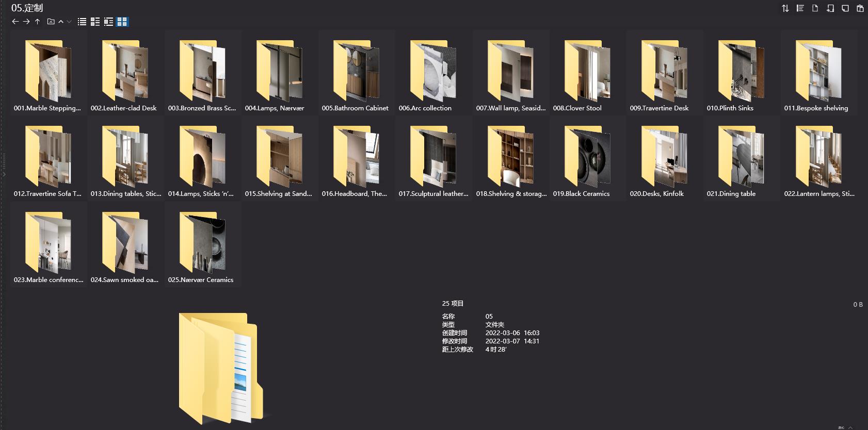Viewport: 868px width, 430px height.
Task: Open the sort order arrows button
Action: click(x=785, y=8)
